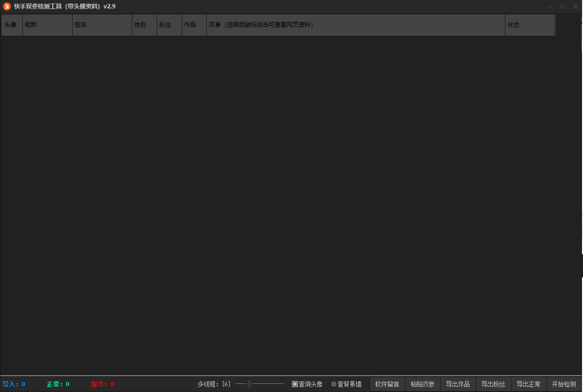Open the 软件留言 button
This screenshot has width=583, height=392.
click(387, 384)
